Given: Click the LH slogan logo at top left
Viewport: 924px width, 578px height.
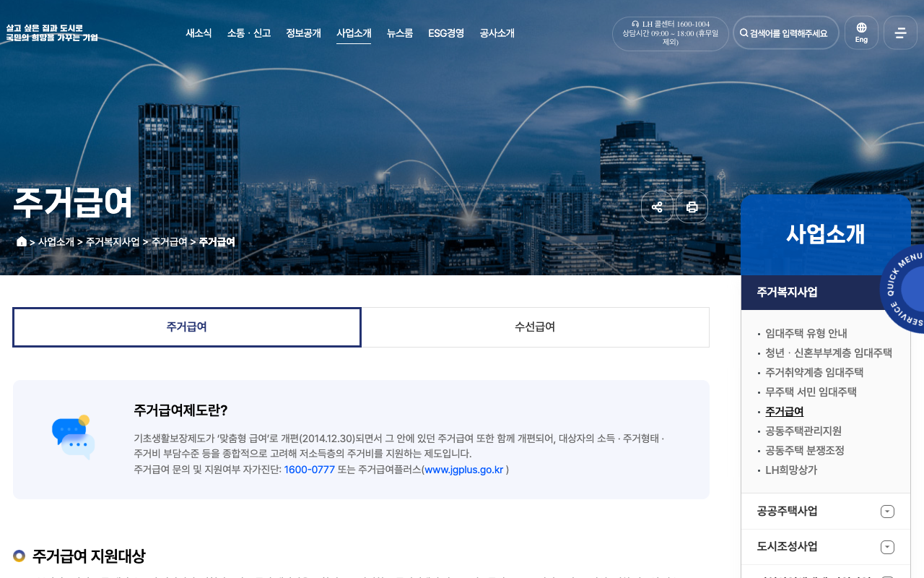Looking at the screenshot, I should [x=52, y=33].
